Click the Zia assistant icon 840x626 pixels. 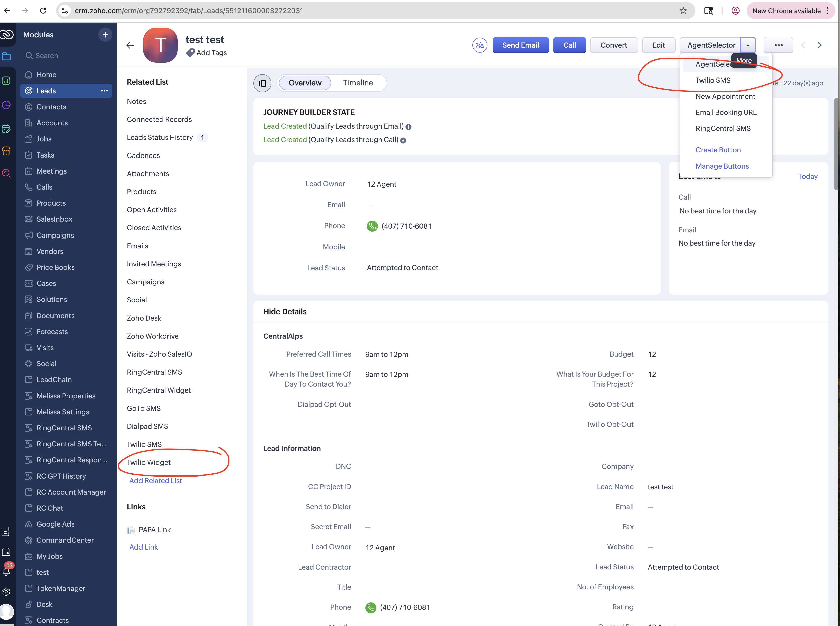tap(479, 45)
